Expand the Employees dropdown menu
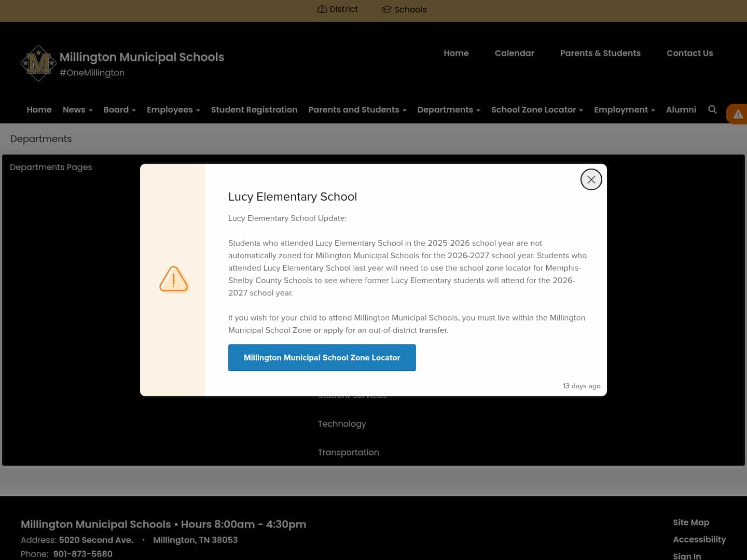The width and height of the screenshot is (747, 560). click(x=173, y=109)
